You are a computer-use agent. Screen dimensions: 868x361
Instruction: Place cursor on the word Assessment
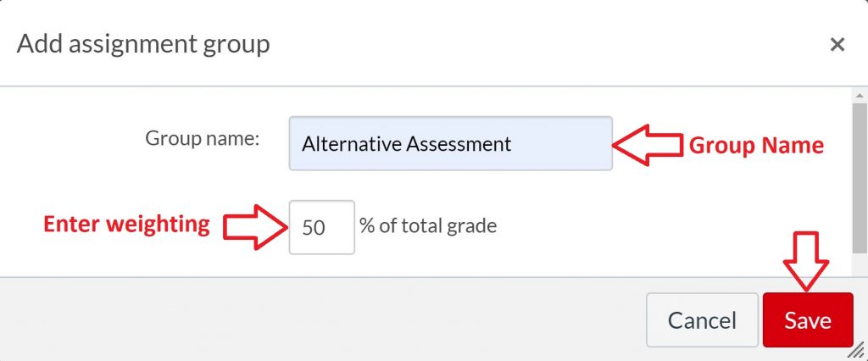click(459, 144)
